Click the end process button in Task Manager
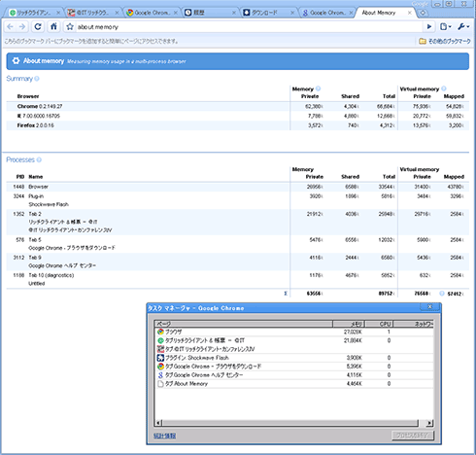This screenshot has height=455, width=476. click(413, 436)
